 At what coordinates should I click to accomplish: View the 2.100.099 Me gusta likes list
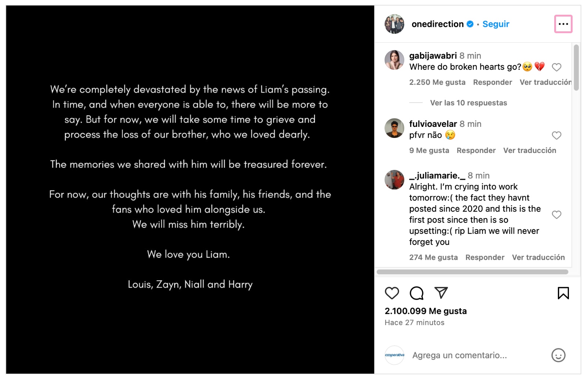point(426,311)
